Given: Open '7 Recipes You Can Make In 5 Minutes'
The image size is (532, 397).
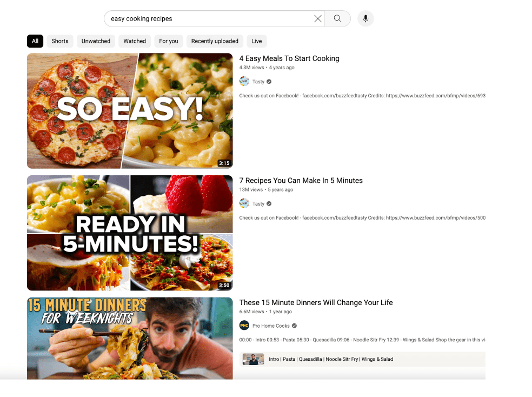Looking at the screenshot, I should (x=301, y=180).
